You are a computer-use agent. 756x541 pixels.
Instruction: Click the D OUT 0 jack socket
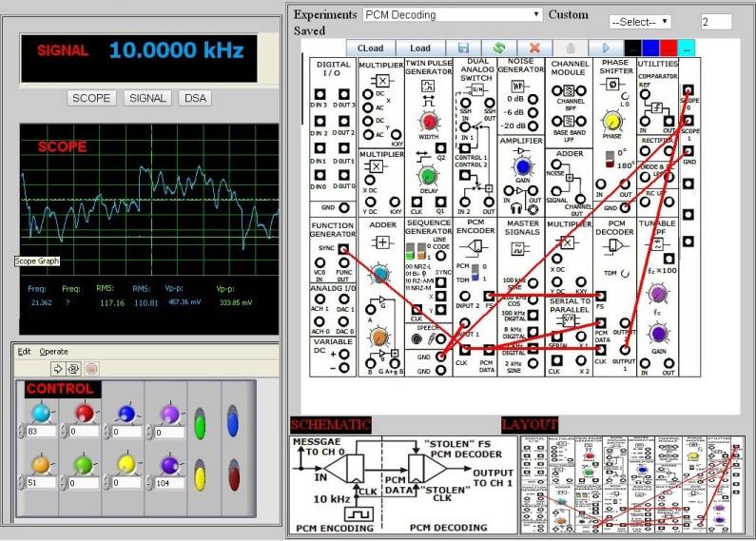click(344, 175)
